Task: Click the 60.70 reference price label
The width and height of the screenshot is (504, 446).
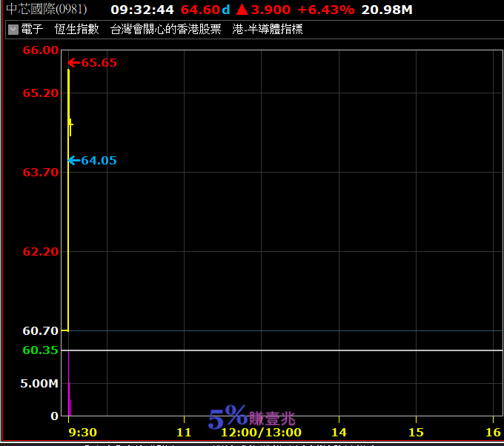Action: 41,330
